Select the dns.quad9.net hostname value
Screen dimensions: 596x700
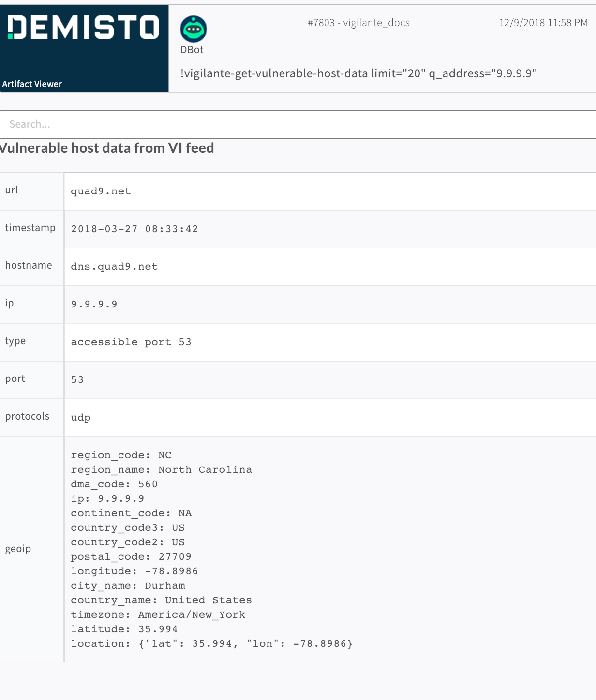[114, 266]
